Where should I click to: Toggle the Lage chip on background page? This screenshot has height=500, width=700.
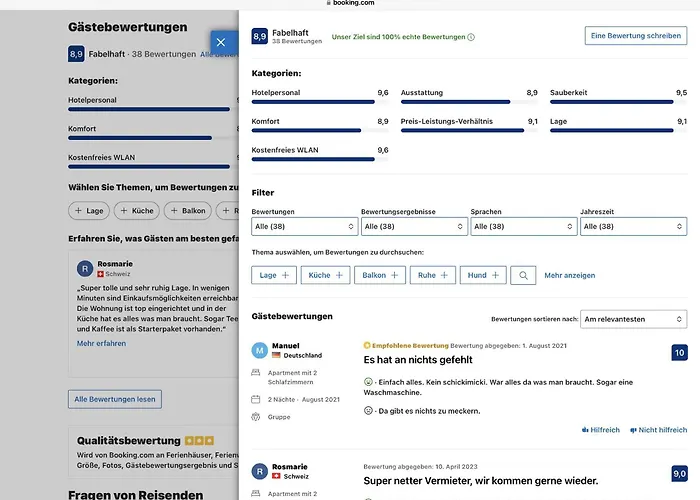coord(89,211)
